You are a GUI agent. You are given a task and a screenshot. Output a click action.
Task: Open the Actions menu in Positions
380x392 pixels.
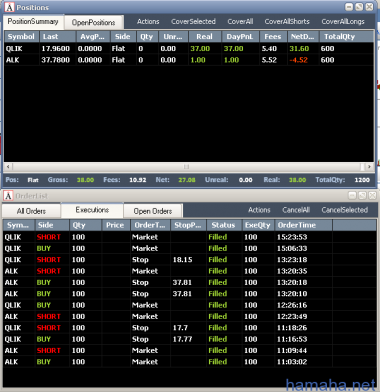(148, 22)
